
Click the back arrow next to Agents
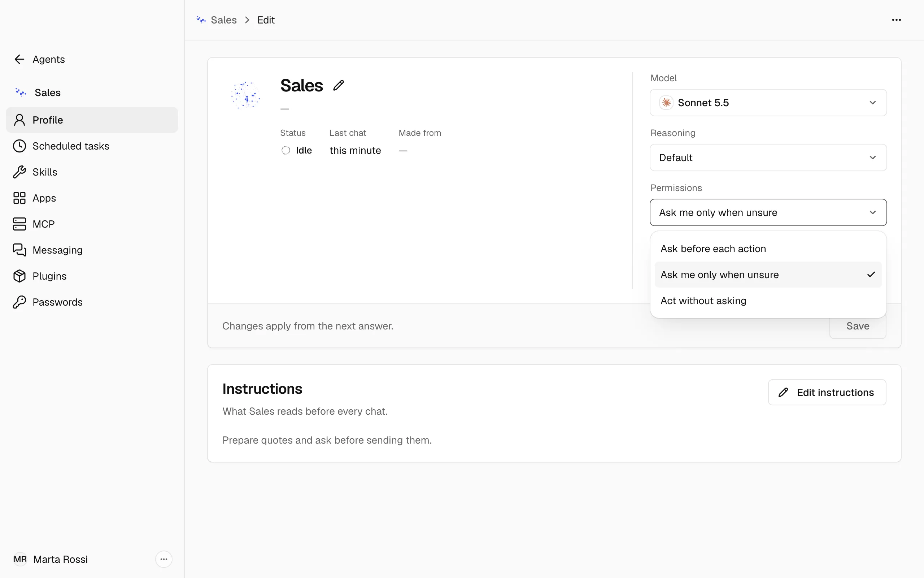[19, 59]
